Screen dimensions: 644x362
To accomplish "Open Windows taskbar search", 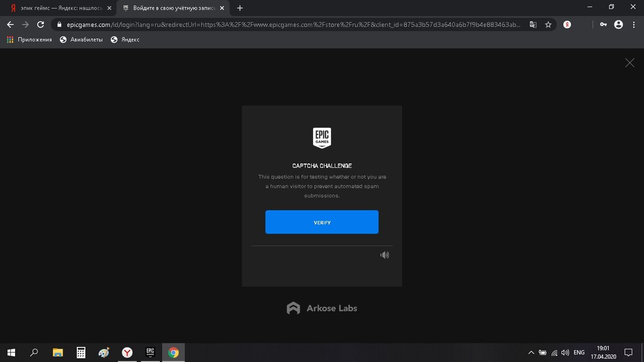I will pyautogui.click(x=34, y=352).
